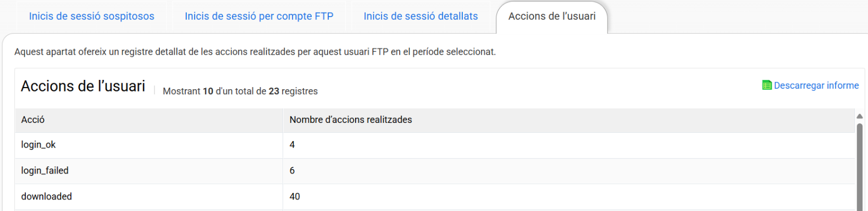Click the value 4 in login_ok row

292,145
